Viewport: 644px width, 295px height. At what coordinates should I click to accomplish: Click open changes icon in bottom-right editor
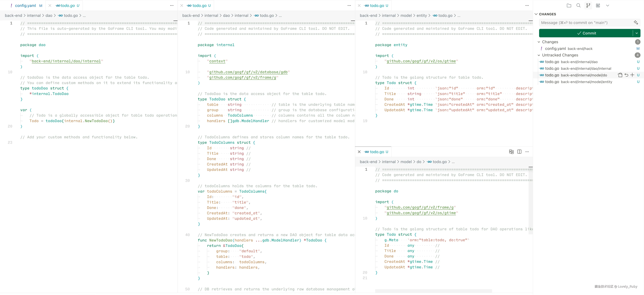pos(511,152)
